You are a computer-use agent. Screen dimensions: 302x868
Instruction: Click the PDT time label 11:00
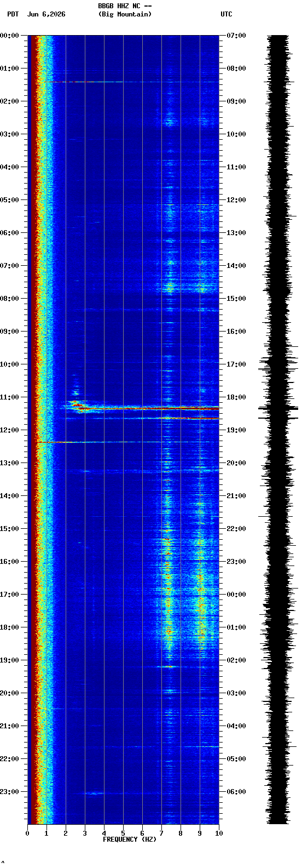[9, 397]
